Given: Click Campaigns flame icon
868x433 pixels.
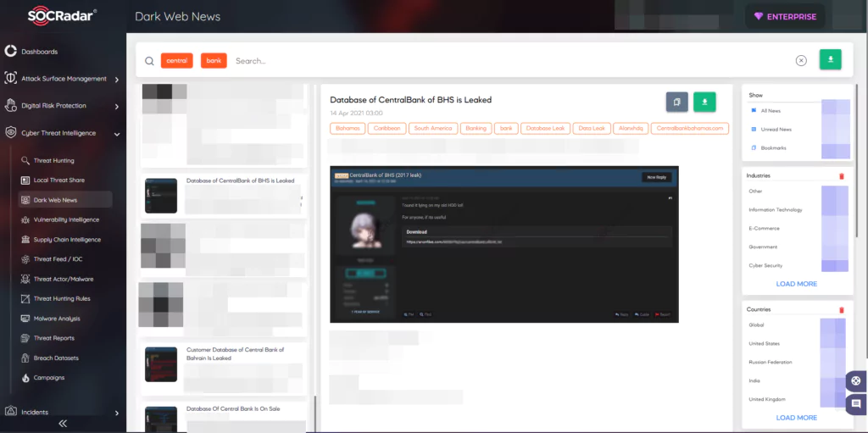Looking at the screenshot, I should (x=25, y=378).
